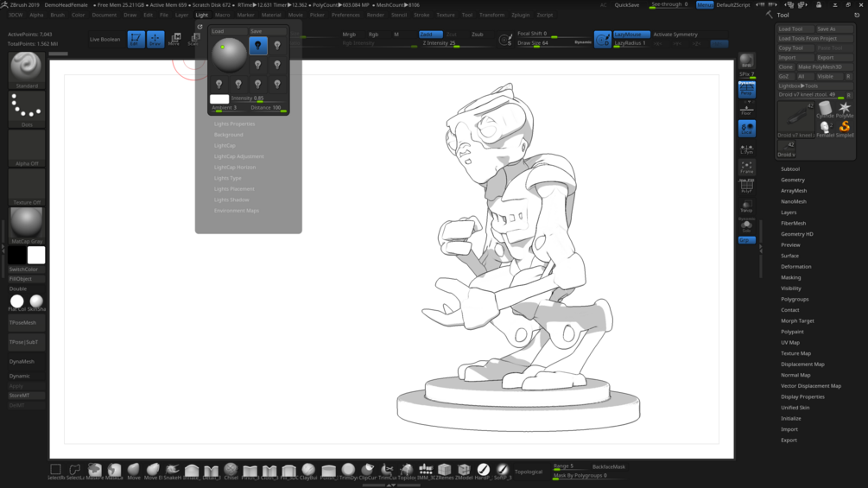The height and width of the screenshot is (488, 868).
Task: Click the white secondary color swatch
Action: (36, 255)
